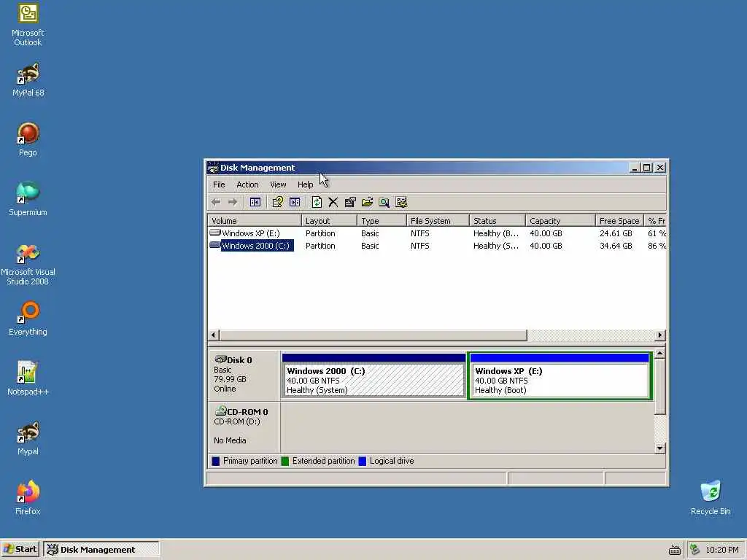747x560 pixels.
Task: Sort by the Free Space column header
Action: pos(619,221)
